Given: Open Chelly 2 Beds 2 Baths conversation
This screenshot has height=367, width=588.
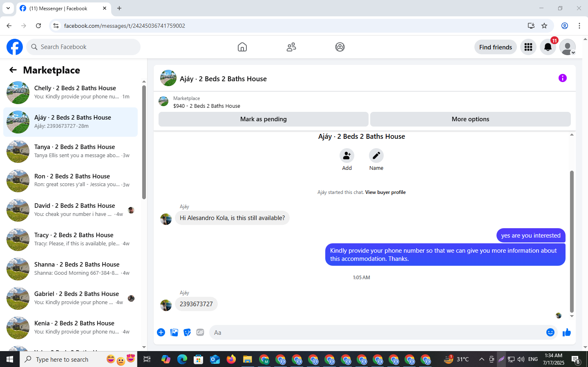Looking at the screenshot, I should pos(70,93).
